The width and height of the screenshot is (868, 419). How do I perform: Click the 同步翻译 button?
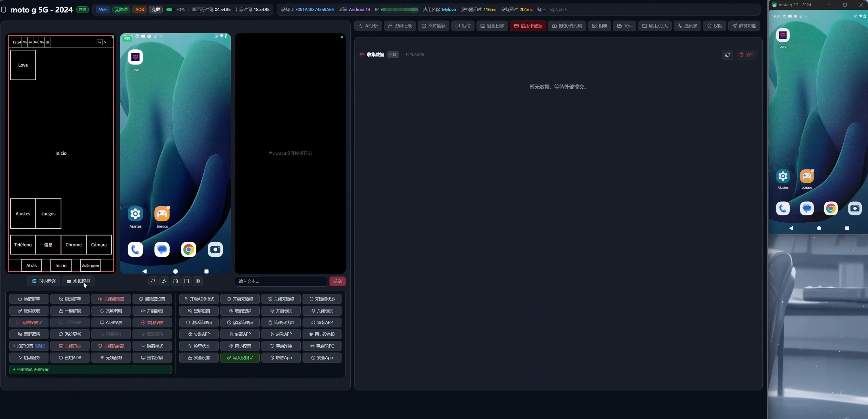[x=44, y=281]
